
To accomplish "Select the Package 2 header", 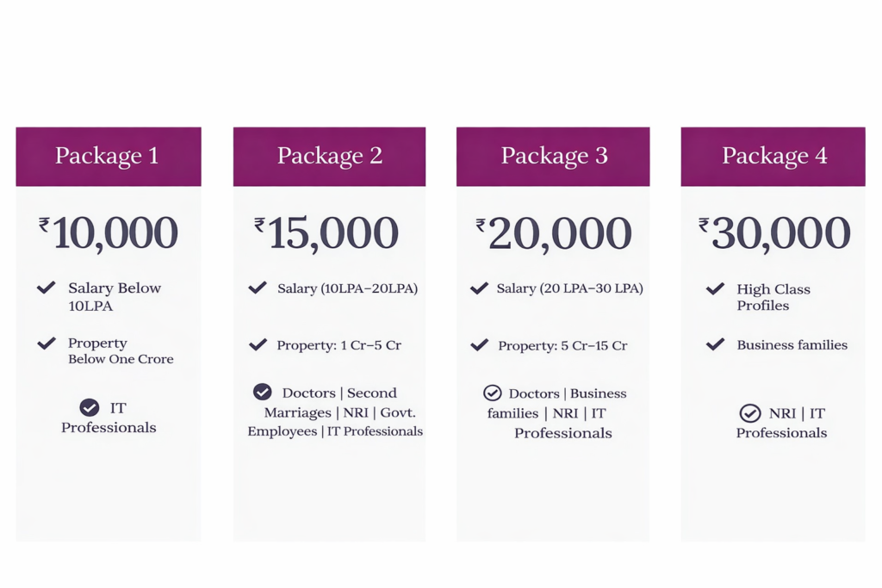I will (x=329, y=156).
